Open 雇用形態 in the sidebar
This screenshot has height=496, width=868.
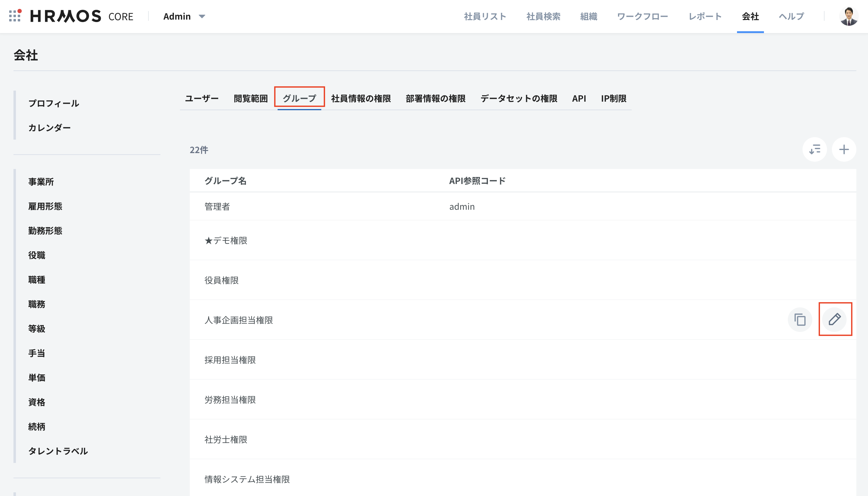coord(45,206)
